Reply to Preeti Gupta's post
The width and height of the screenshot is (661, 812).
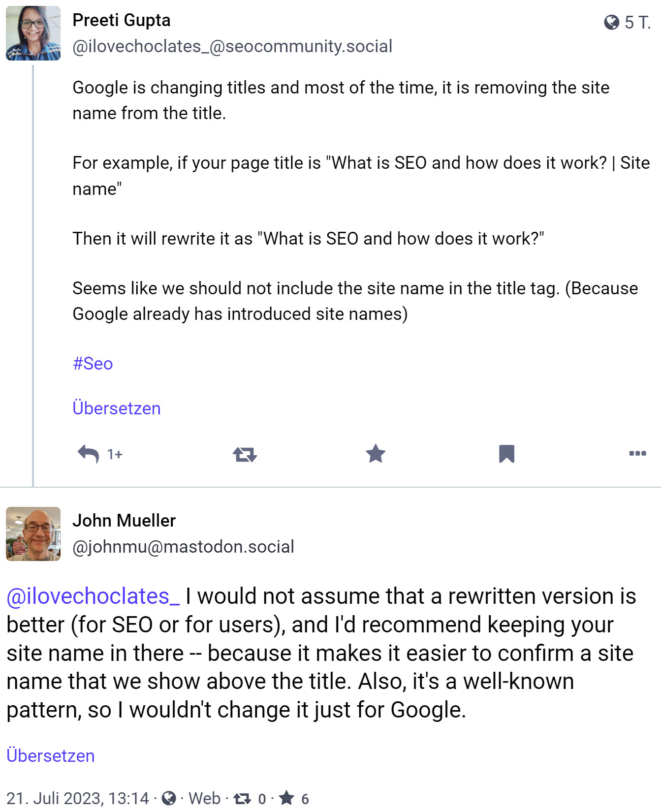pos(90,453)
